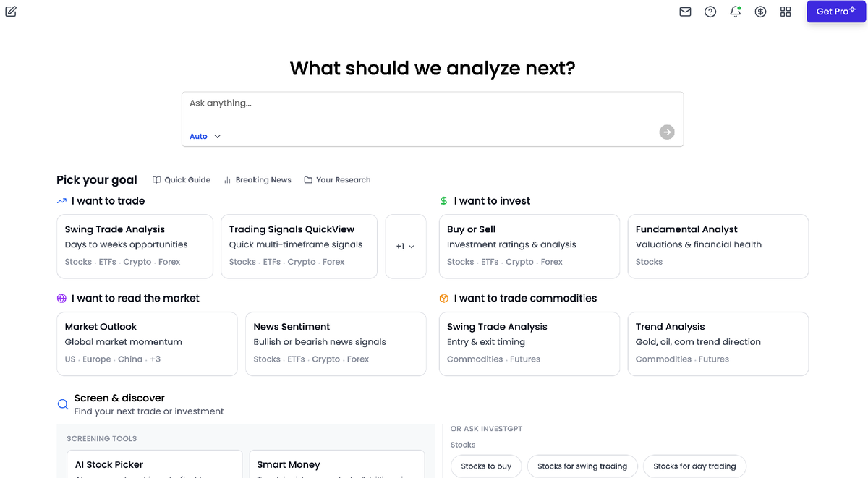Screen dimensions: 868x478
Task: Click the Get Pro button
Action: coord(835,11)
